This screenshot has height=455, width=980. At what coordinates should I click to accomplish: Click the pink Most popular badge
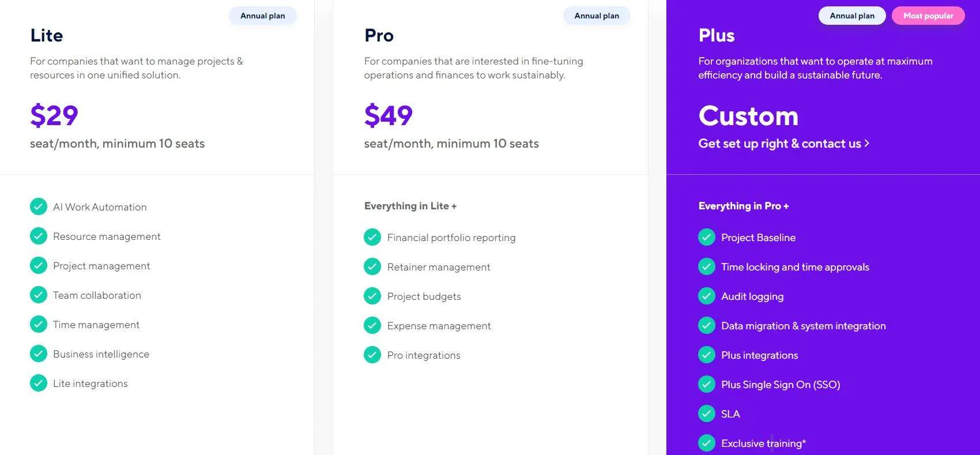928,16
